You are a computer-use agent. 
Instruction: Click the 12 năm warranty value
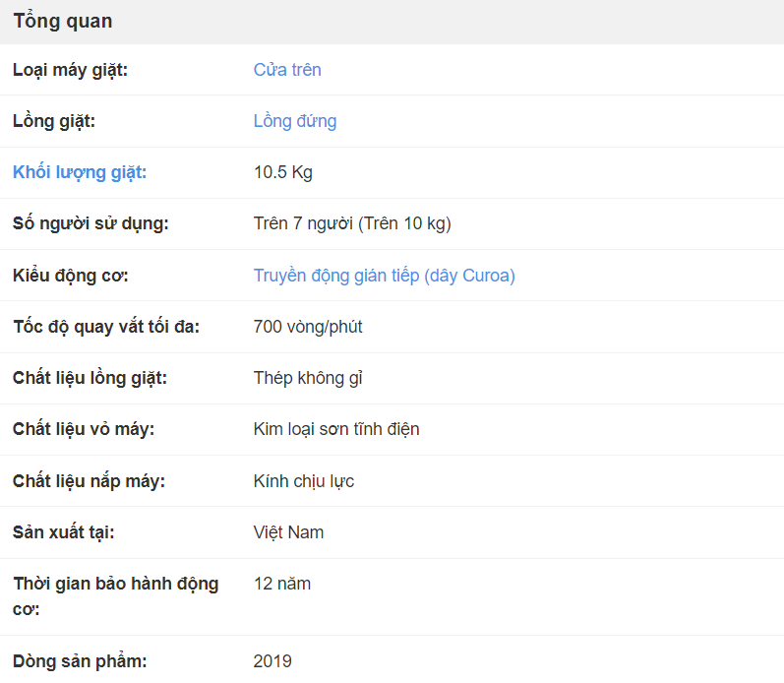click(282, 584)
